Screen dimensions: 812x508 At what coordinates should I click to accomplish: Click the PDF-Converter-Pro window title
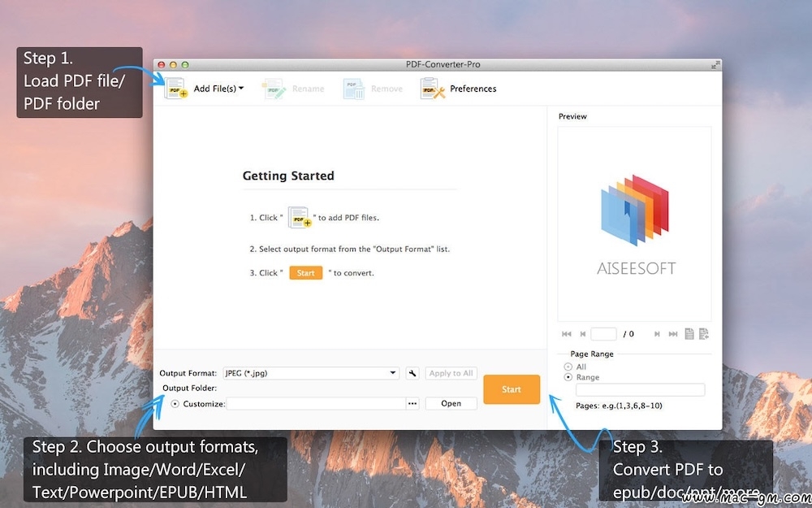pyautogui.click(x=443, y=65)
